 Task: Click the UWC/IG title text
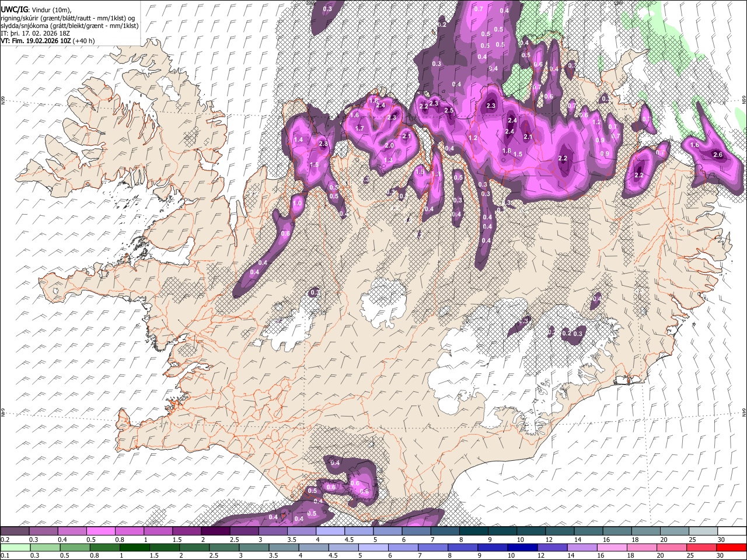(x=13, y=10)
